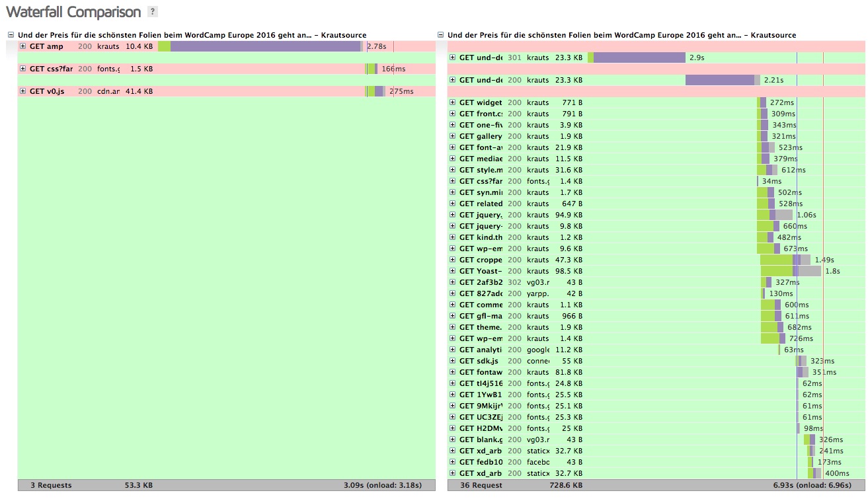Expand the 9.8 KB GET jquery request
The height and width of the screenshot is (499, 868).
(453, 226)
